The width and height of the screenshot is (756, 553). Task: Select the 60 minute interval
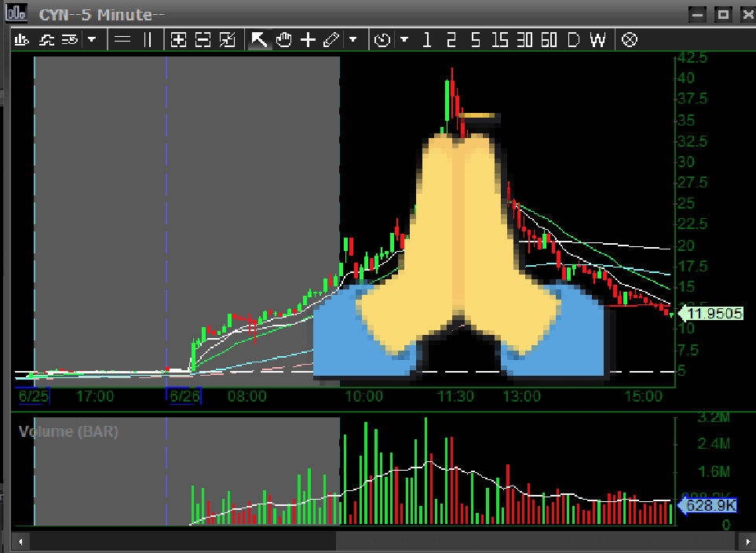pyautogui.click(x=549, y=39)
